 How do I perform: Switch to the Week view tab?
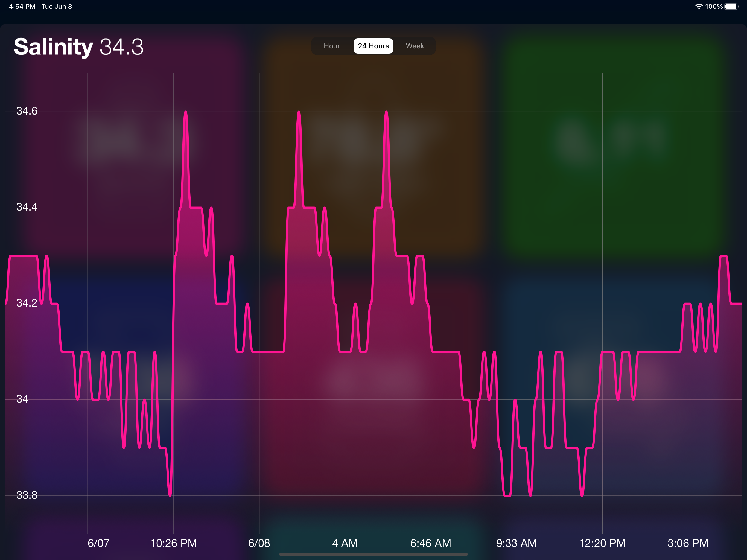click(x=415, y=46)
